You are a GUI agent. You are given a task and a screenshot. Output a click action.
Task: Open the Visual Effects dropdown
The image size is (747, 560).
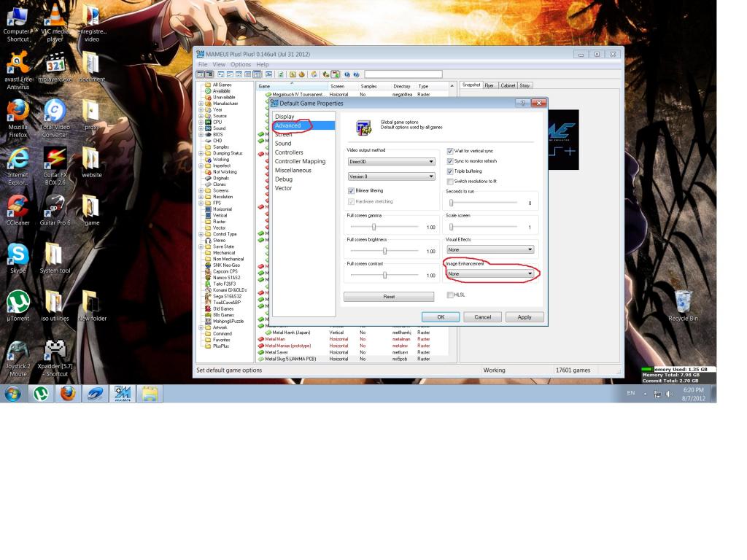click(x=489, y=249)
